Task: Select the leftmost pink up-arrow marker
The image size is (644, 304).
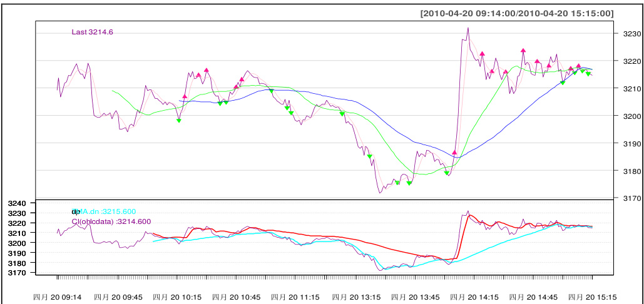Action: pyautogui.click(x=185, y=97)
